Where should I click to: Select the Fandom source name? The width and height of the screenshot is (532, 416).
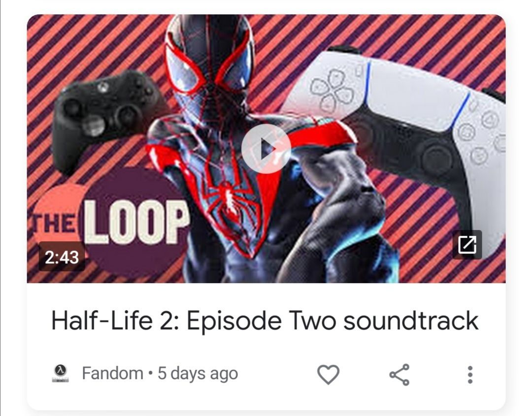[112, 373]
